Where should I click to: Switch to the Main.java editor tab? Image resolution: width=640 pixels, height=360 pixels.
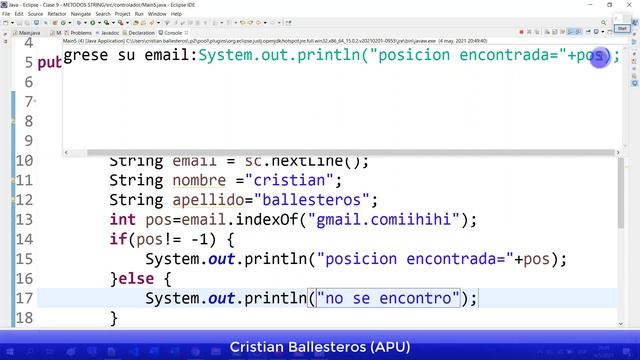point(27,33)
